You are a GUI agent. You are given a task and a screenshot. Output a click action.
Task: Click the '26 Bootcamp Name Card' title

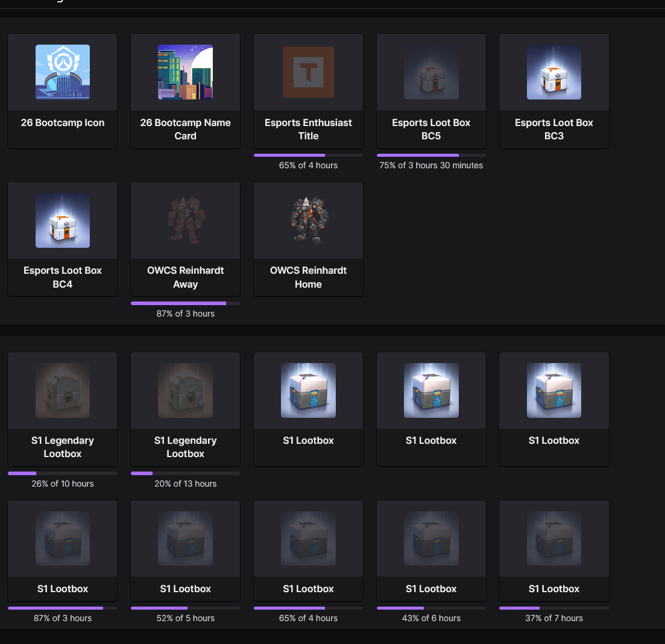pyautogui.click(x=185, y=130)
